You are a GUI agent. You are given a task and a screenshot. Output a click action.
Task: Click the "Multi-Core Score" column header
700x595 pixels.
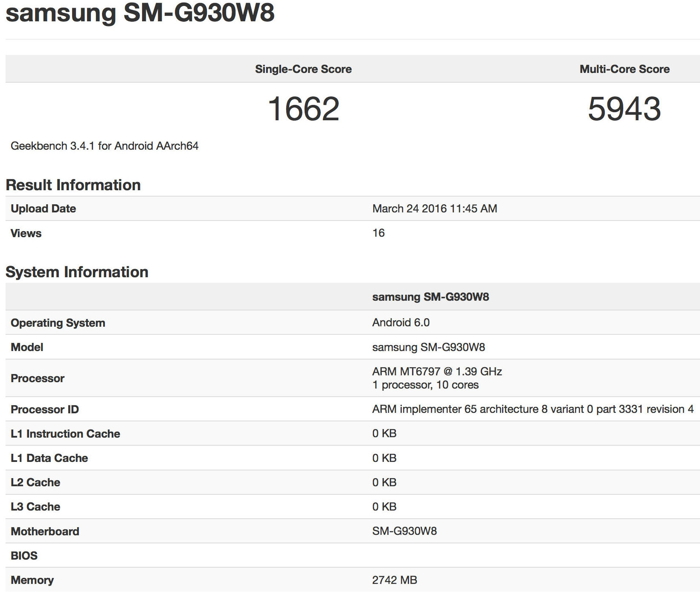pos(624,69)
